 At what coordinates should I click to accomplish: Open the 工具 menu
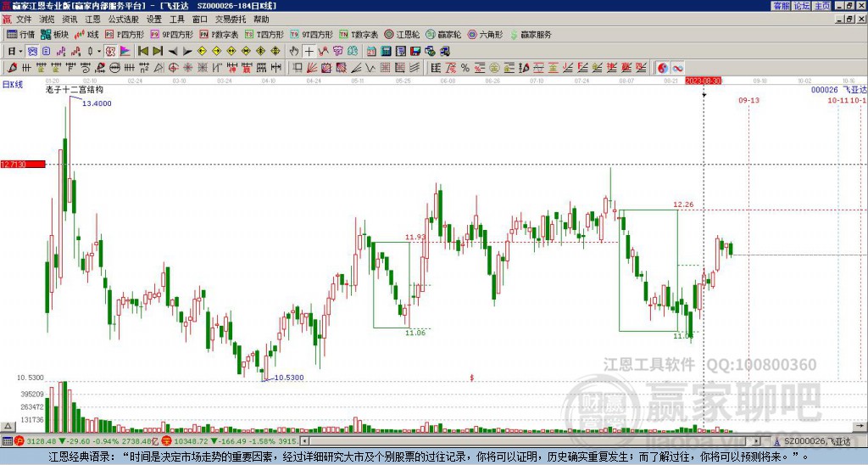click(176, 20)
